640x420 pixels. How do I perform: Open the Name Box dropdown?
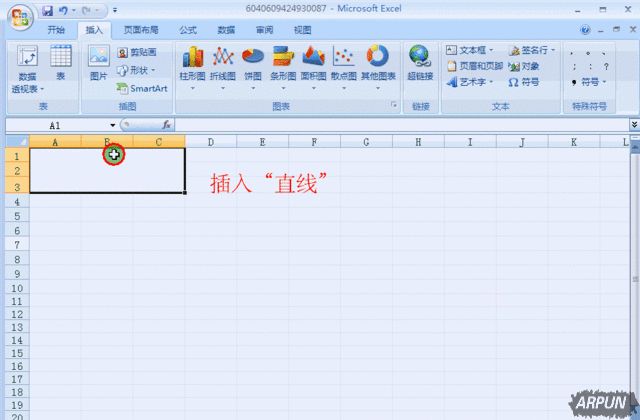point(113,125)
